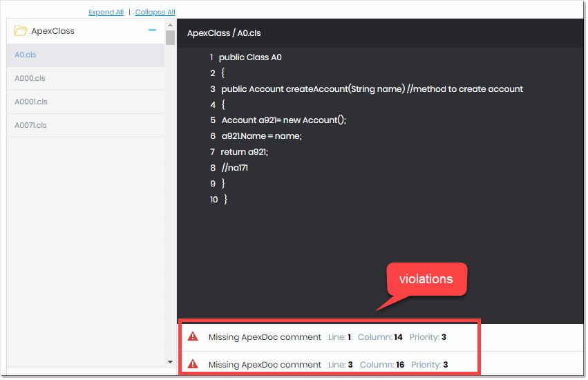Screen dimensions: 588x380
Task: Click code line 3 with createAccount method
Action: click(x=371, y=89)
